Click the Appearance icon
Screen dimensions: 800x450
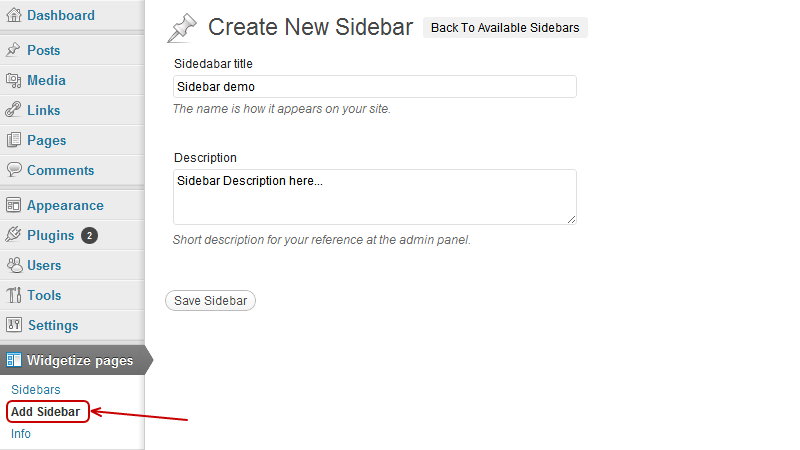pos(13,205)
